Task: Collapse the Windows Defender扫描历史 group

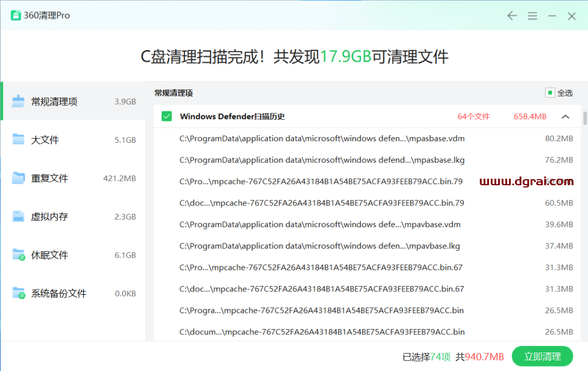Action: pyautogui.click(x=566, y=117)
